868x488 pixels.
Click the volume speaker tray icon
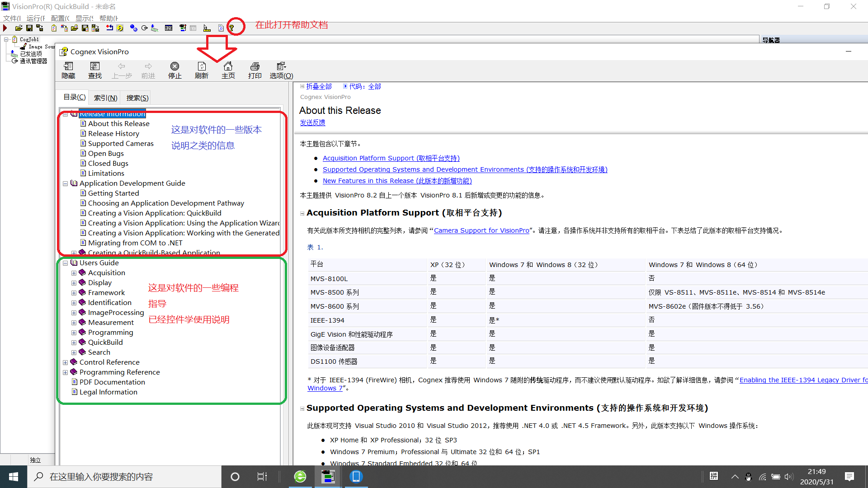tap(789, 477)
